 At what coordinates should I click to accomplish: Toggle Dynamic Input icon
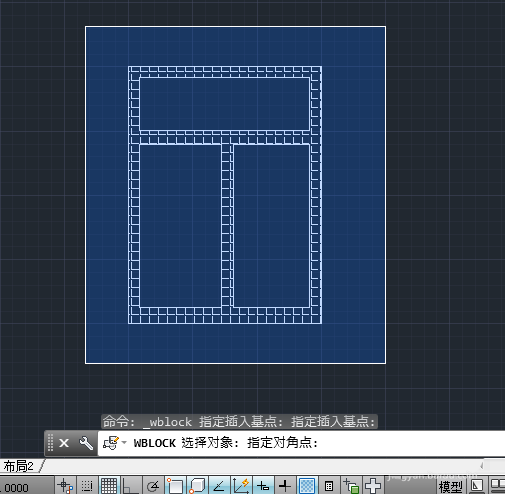point(263,486)
